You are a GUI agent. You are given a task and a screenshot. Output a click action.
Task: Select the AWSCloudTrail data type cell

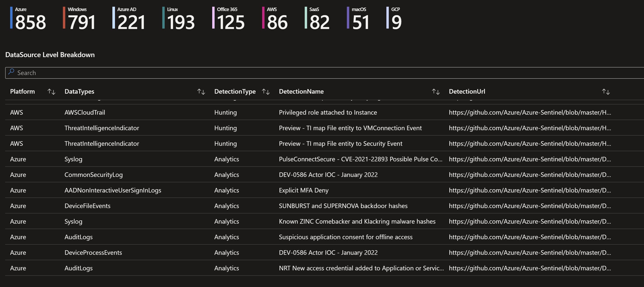pos(85,113)
